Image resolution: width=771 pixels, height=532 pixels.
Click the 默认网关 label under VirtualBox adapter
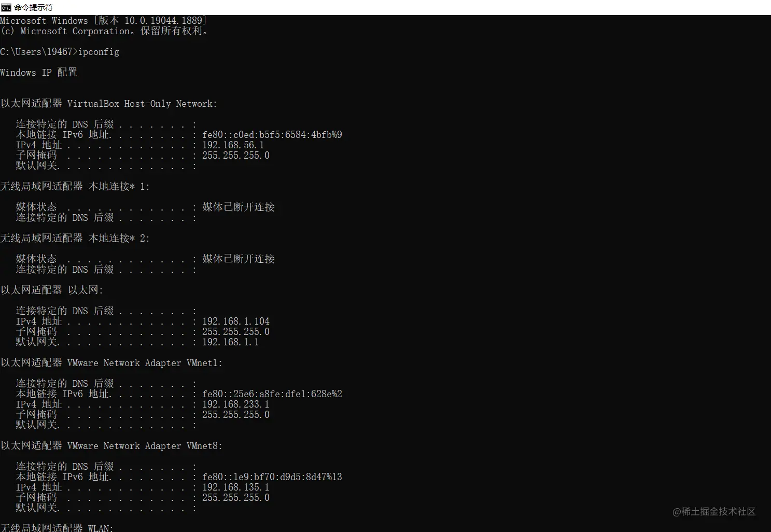click(37, 166)
